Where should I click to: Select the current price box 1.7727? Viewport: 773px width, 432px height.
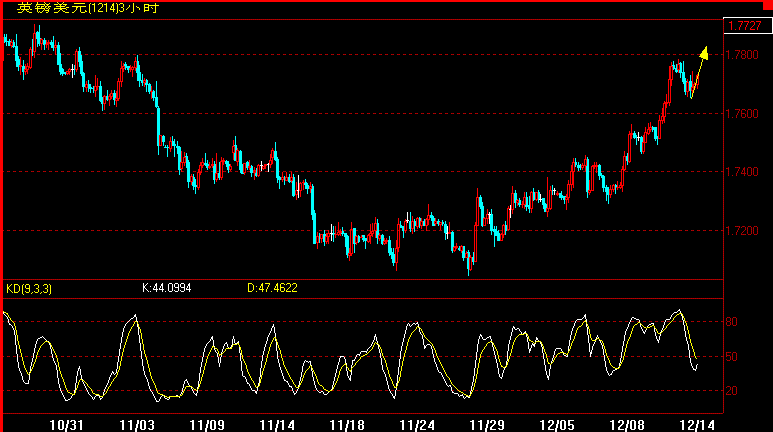click(747, 26)
